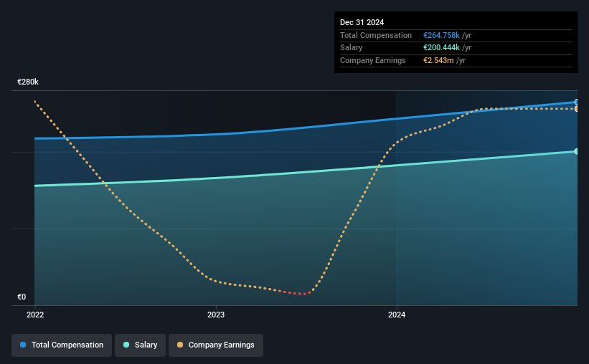Toggle the Salary legend button
This screenshot has height=364, width=589.
[x=140, y=345]
